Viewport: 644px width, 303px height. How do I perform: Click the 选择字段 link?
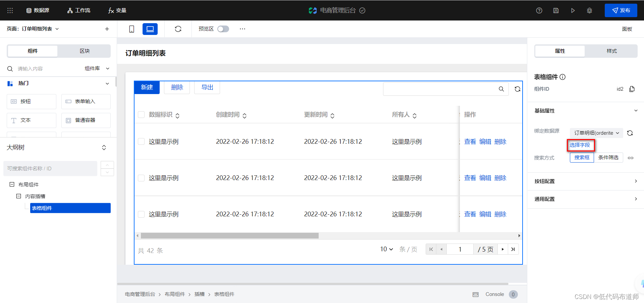click(x=580, y=145)
